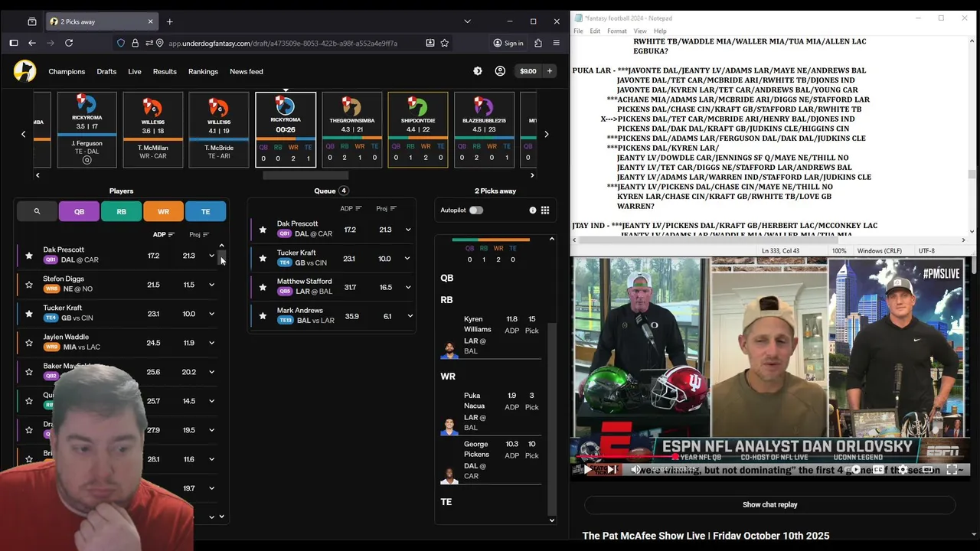This screenshot has width=980, height=551.
Task: Open Notepad File menu
Action: (x=578, y=31)
